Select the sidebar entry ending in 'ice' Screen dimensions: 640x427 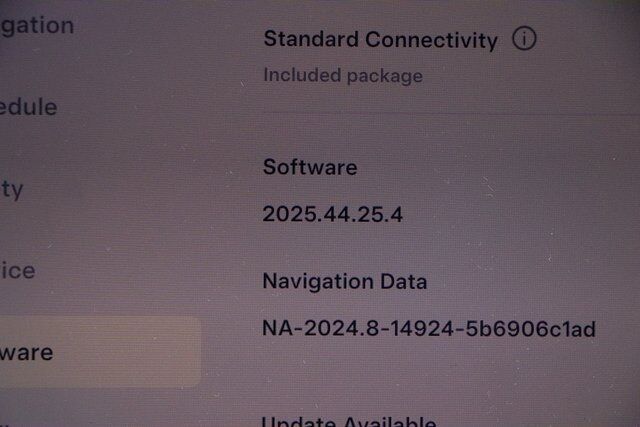18,271
